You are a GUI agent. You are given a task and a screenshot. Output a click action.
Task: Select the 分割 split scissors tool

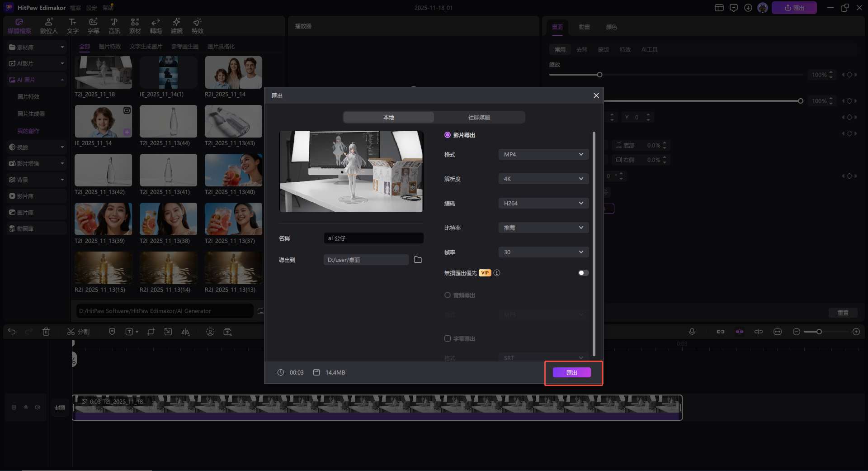pos(78,332)
